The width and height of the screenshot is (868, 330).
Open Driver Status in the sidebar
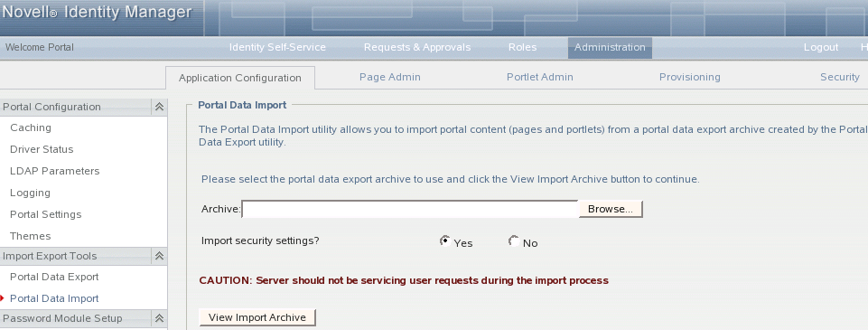42,149
